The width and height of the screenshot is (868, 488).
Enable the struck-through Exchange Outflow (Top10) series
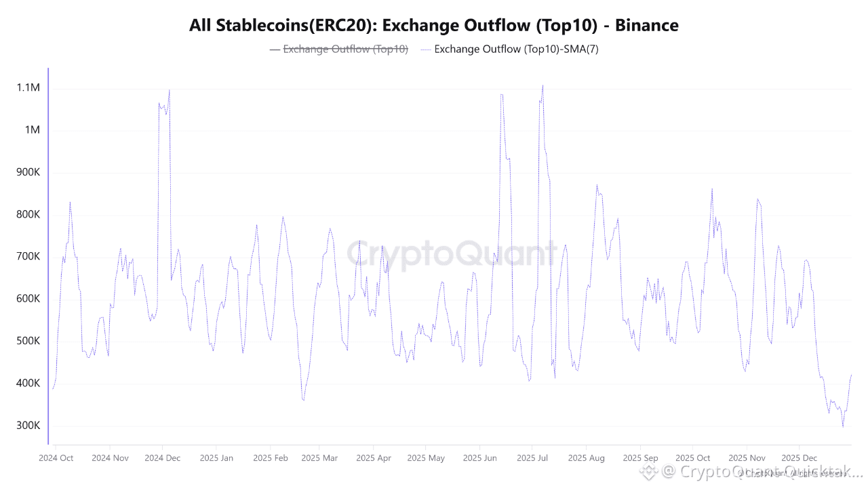[345, 49]
